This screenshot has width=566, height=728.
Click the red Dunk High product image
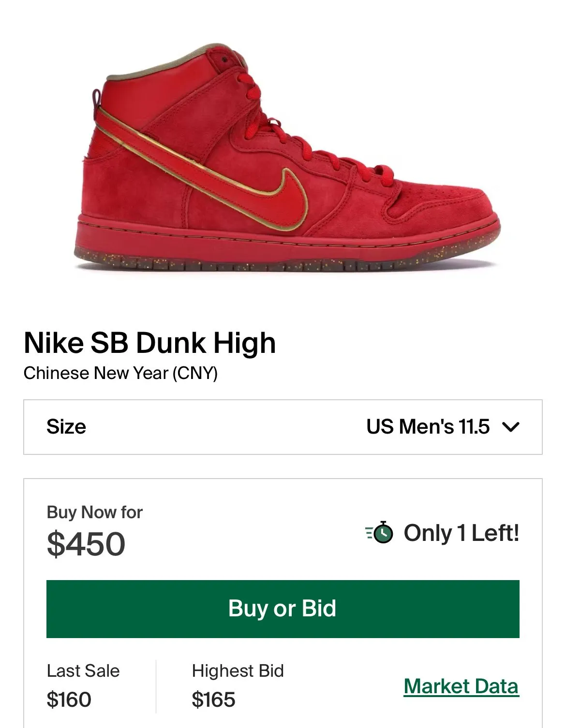click(285, 160)
